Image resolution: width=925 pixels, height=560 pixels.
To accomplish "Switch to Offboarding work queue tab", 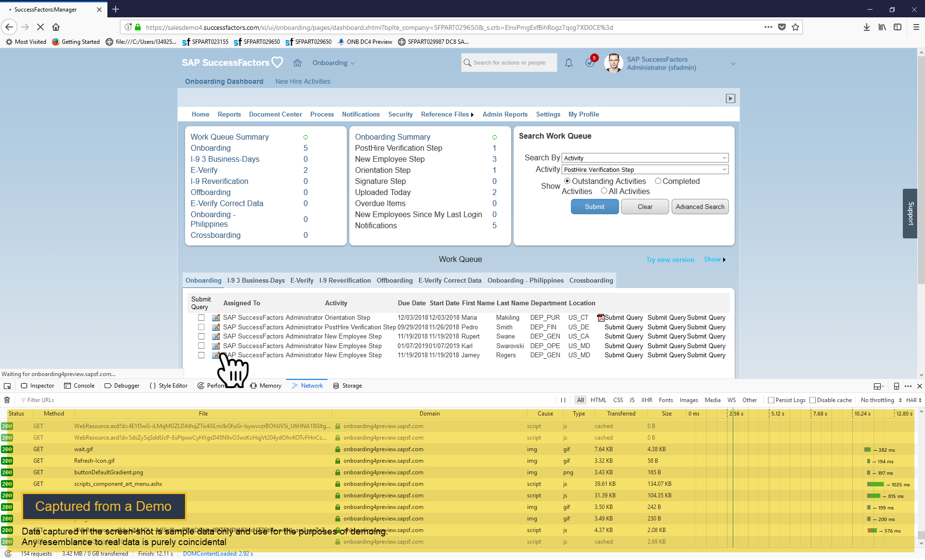I will (x=395, y=281).
